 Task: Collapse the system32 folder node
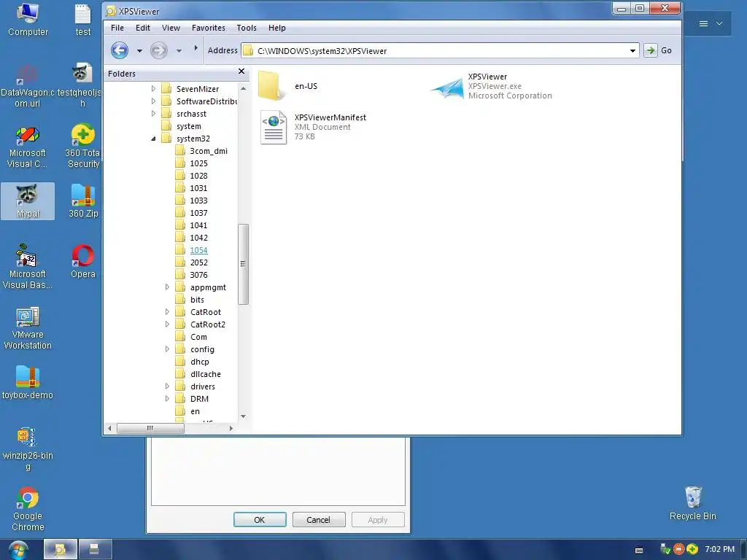(153, 139)
